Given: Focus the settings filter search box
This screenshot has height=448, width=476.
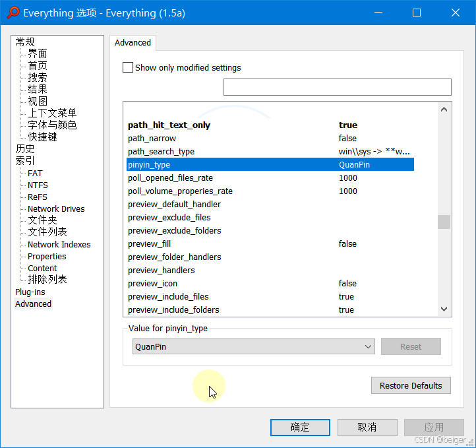Looking at the screenshot, I should [x=338, y=87].
